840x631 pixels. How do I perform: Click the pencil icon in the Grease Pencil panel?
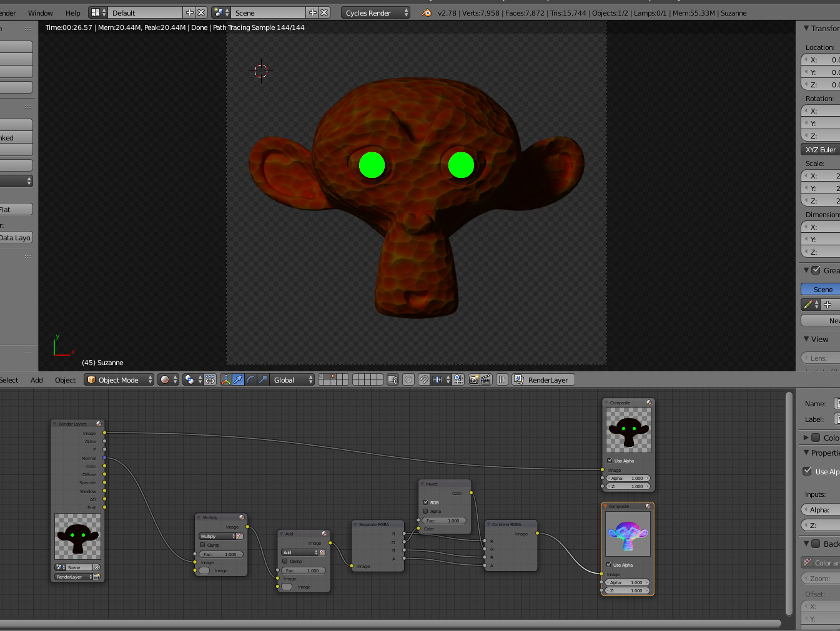tap(811, 305)
